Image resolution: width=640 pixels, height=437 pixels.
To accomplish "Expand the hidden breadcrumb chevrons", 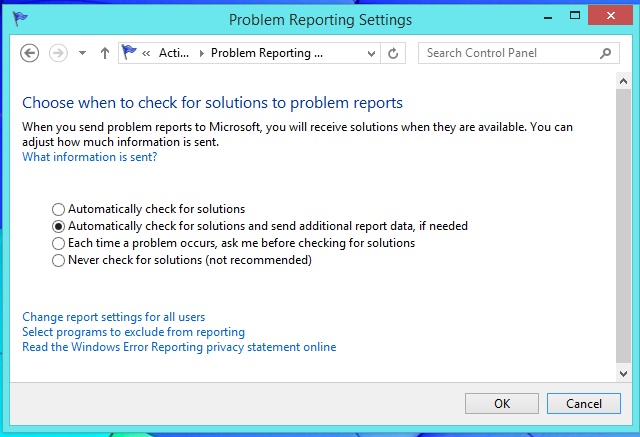I will 147,53.
